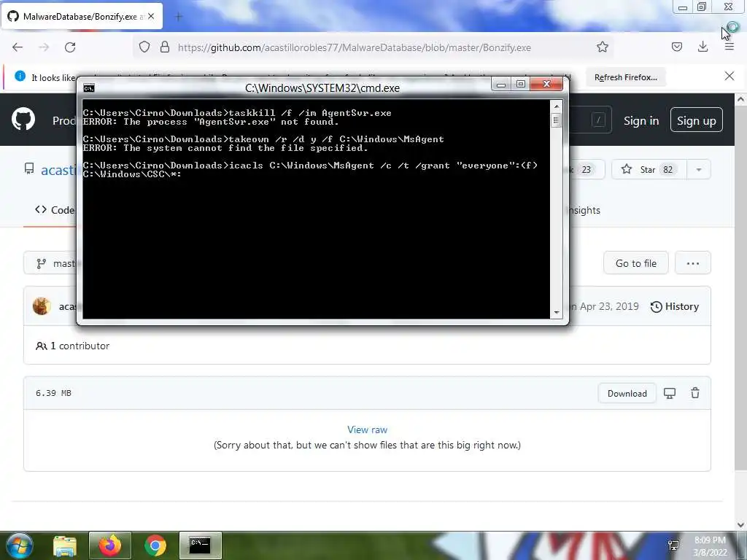This screenshot has width=747, height=560.
Task: Open the three-dot file options menu
Action: click(x=693, y=262)
